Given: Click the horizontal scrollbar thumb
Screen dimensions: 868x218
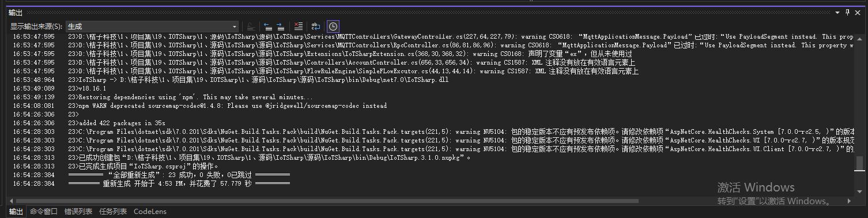Looking at the screenshot, I should point(327,201).
